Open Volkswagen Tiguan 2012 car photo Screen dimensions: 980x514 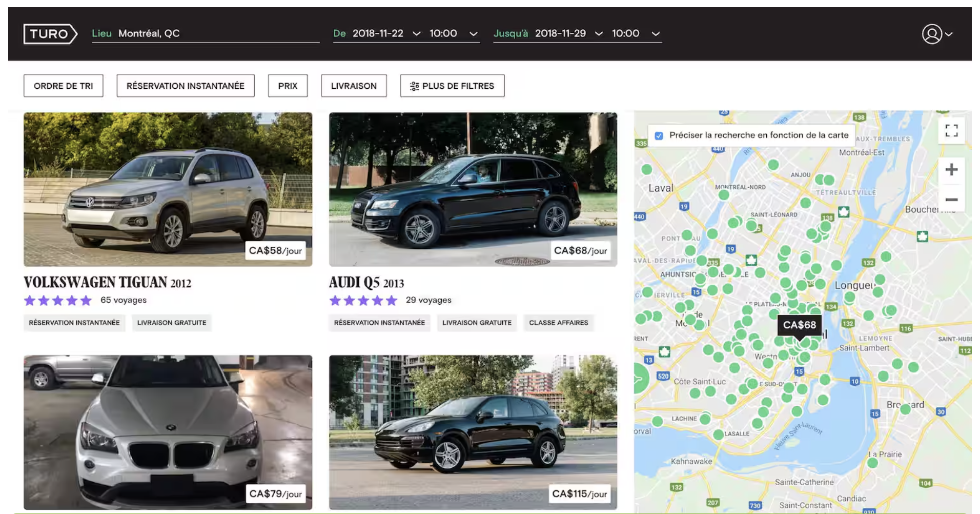pyautogui.click(x=168, y=189)
